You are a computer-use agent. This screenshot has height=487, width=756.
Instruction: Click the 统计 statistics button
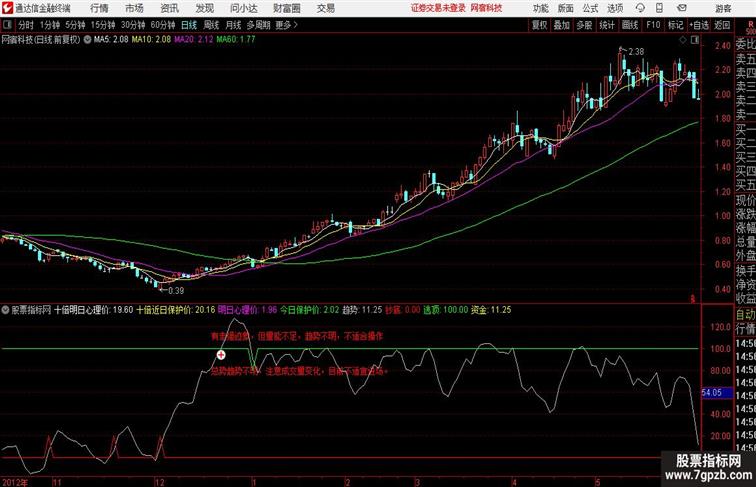pyautogui.click(x=607, y=25)
